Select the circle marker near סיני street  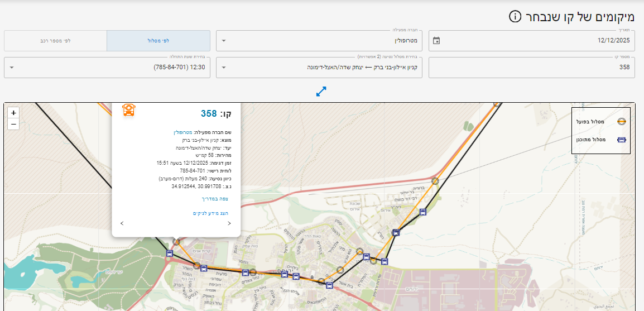(x=360, y=251)
